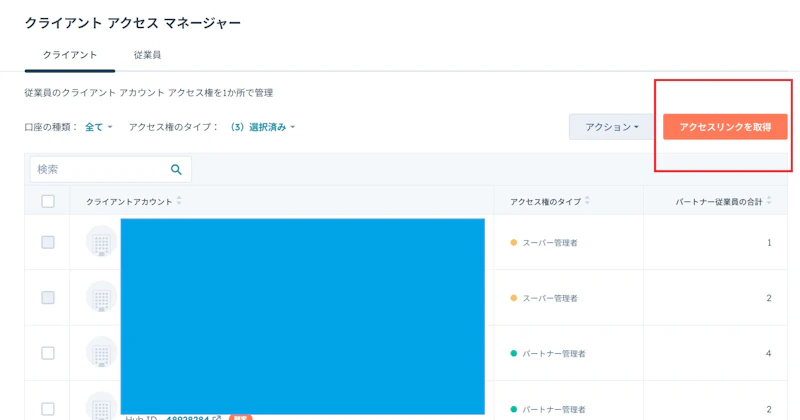Click building icon in first スーパー管理者 row

click(102, 241)
